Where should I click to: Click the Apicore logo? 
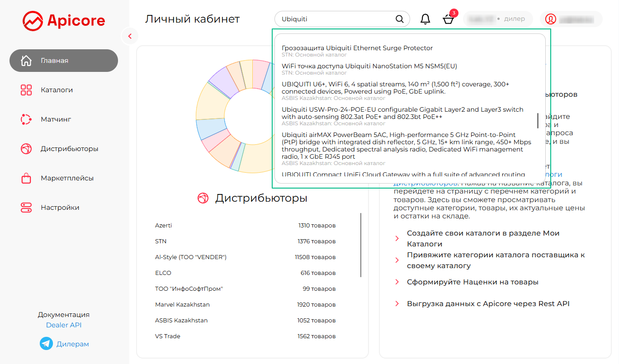[x=64, y=21]
